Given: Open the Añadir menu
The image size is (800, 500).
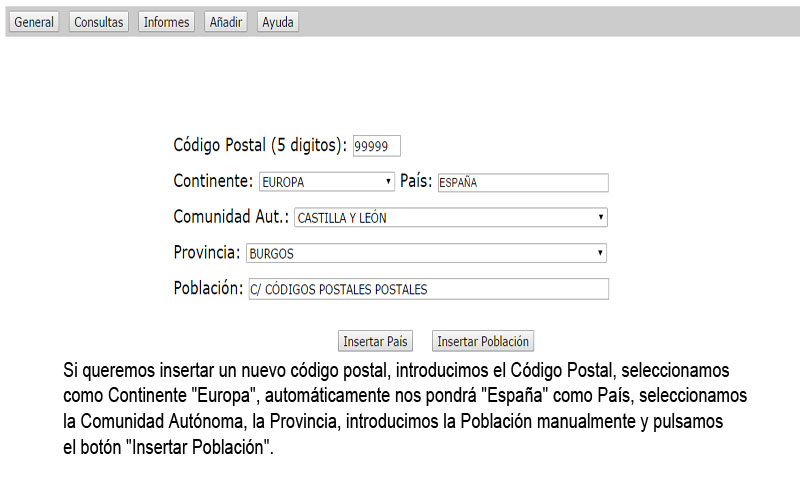Looking at the screenshot, I should tap(226, 22).
